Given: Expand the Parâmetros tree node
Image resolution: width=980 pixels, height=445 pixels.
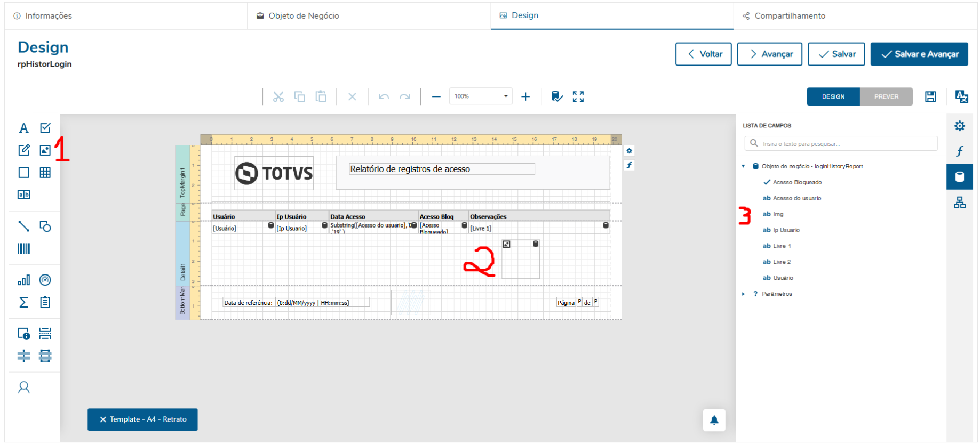Looking at the screenshot, I should 744,294.
